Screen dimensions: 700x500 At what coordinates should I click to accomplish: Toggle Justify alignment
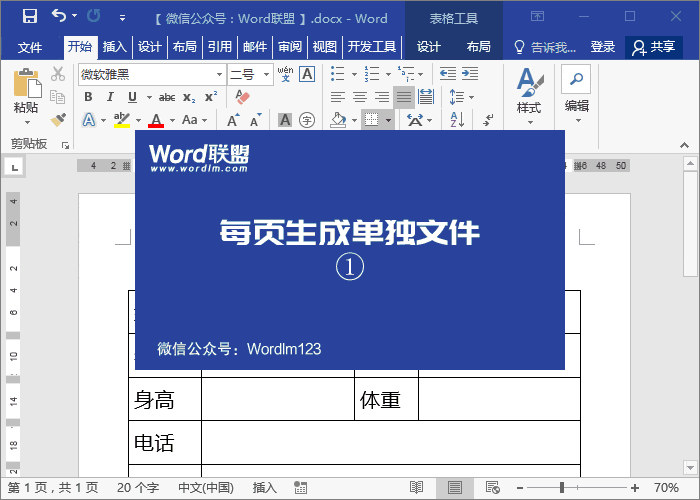pyautogui.click(x=404, y=97)
